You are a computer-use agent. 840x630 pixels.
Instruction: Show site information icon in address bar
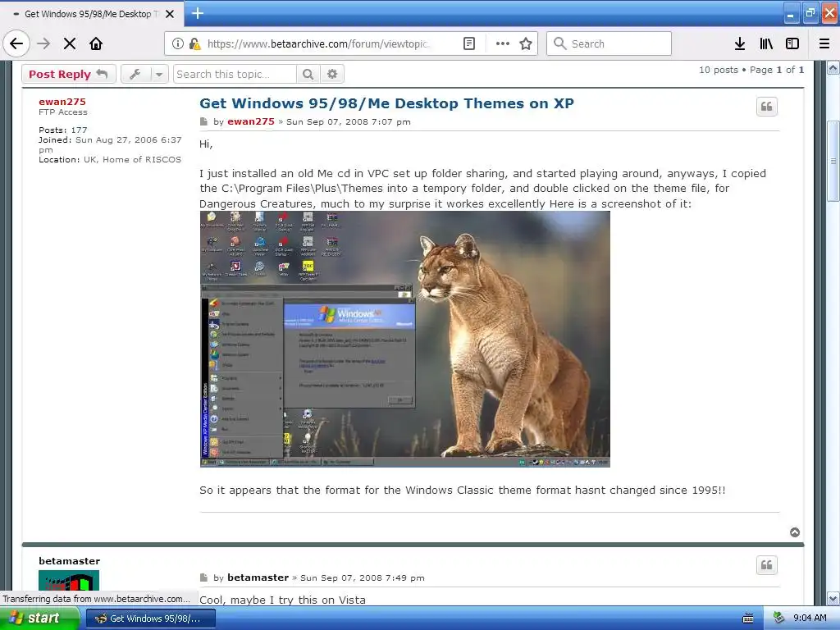coord(178,43)
